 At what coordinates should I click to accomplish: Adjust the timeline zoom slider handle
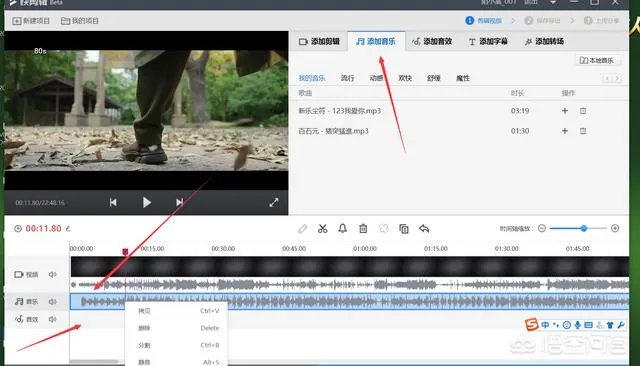point(584,228)
